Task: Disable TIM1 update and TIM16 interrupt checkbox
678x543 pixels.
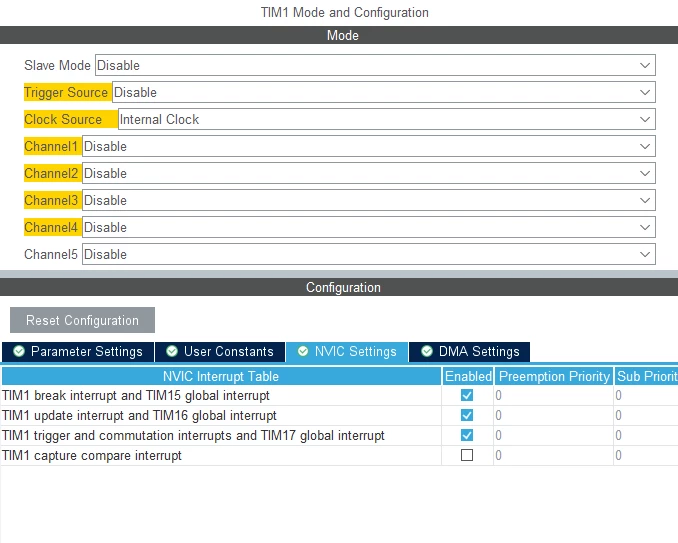Action: (x=467, y=415)
